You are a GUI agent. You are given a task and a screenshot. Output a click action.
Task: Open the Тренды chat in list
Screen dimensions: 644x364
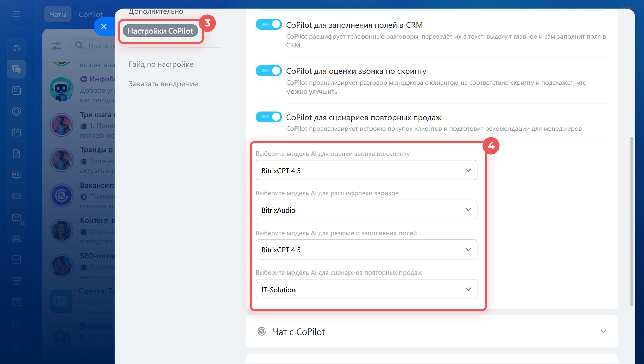tap(80, 160)
